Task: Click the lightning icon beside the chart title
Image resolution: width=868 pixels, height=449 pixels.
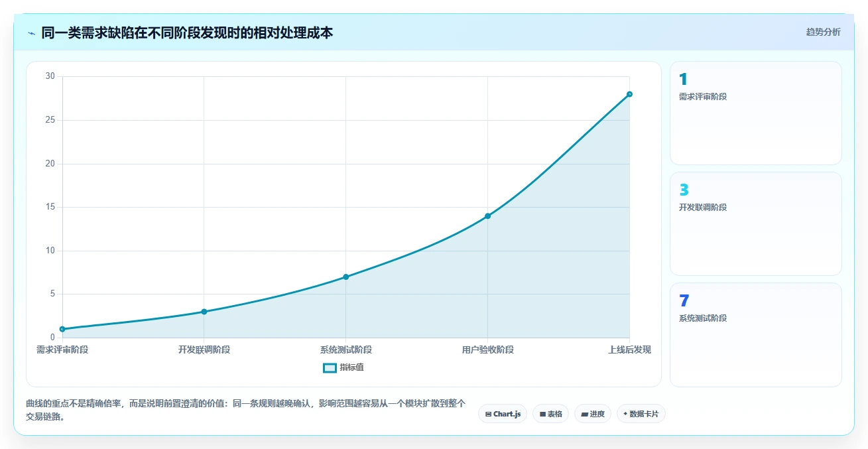Action: (31, 32)
